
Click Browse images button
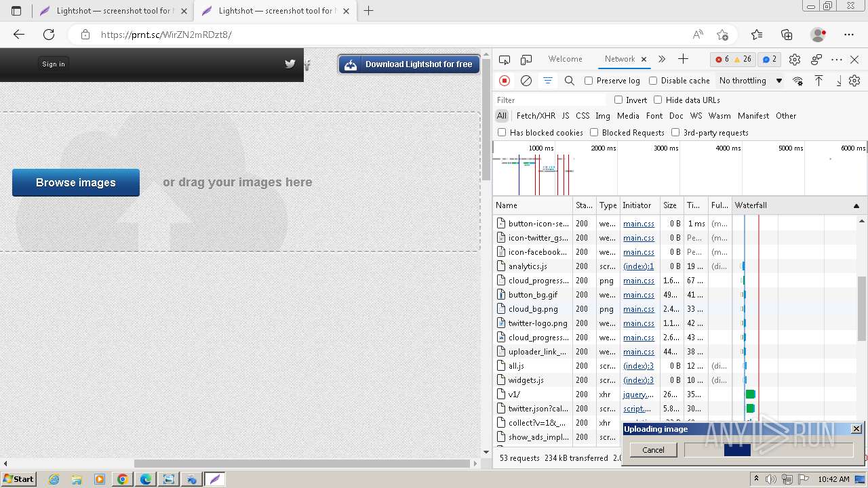click(x=76, y=183)
